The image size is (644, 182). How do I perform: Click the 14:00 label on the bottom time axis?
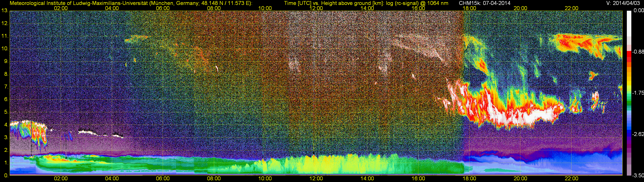click(x=367, y=179)
